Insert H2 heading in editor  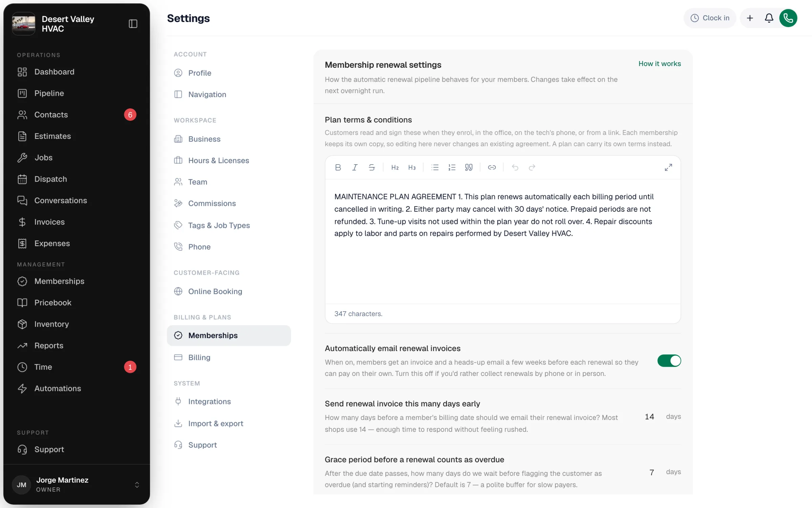click(x=395, y=167)
